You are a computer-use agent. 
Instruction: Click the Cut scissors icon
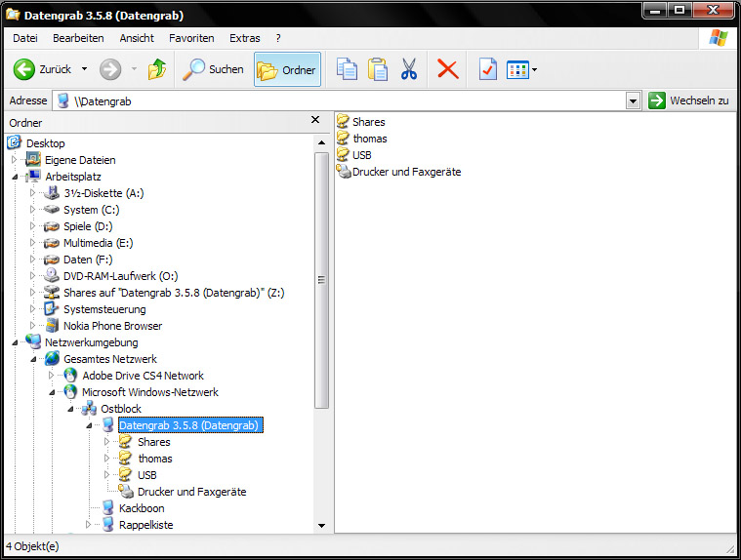click(x=409, y=69)
